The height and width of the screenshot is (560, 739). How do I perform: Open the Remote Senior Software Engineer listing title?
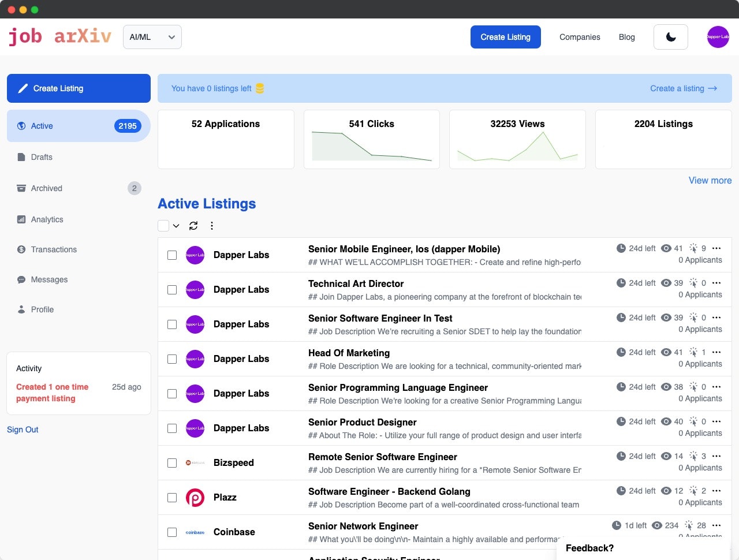[x=383, y=457]
